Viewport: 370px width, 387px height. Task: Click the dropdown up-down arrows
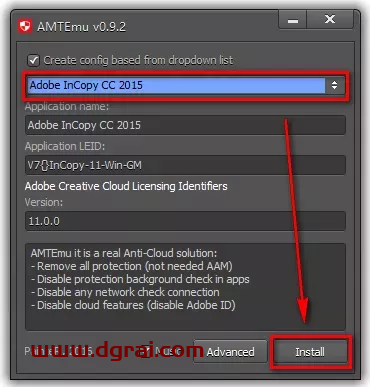pos(334,85)
